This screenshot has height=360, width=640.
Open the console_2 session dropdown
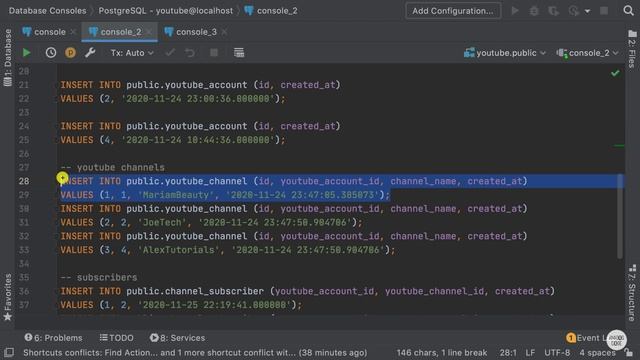[587, 53]
